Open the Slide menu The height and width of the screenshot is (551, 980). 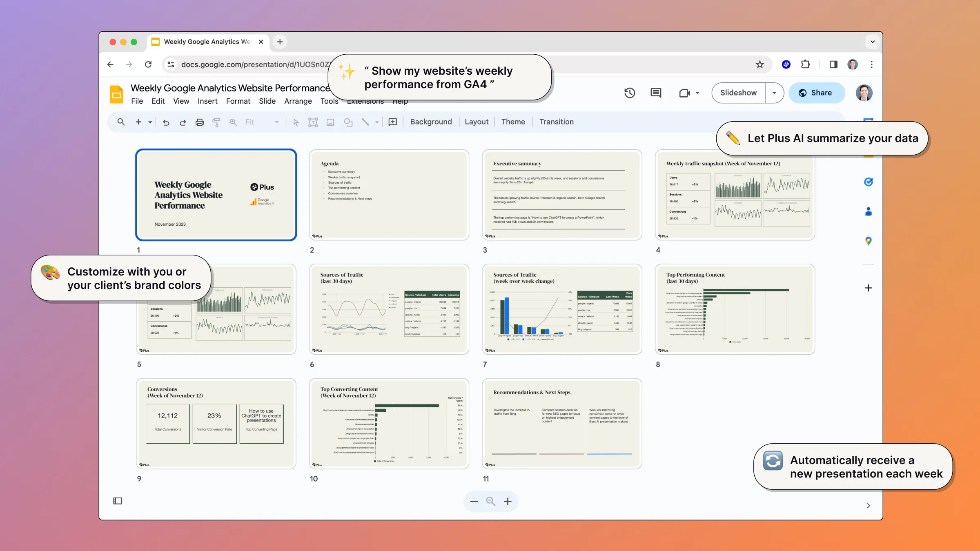pos(267,101)
